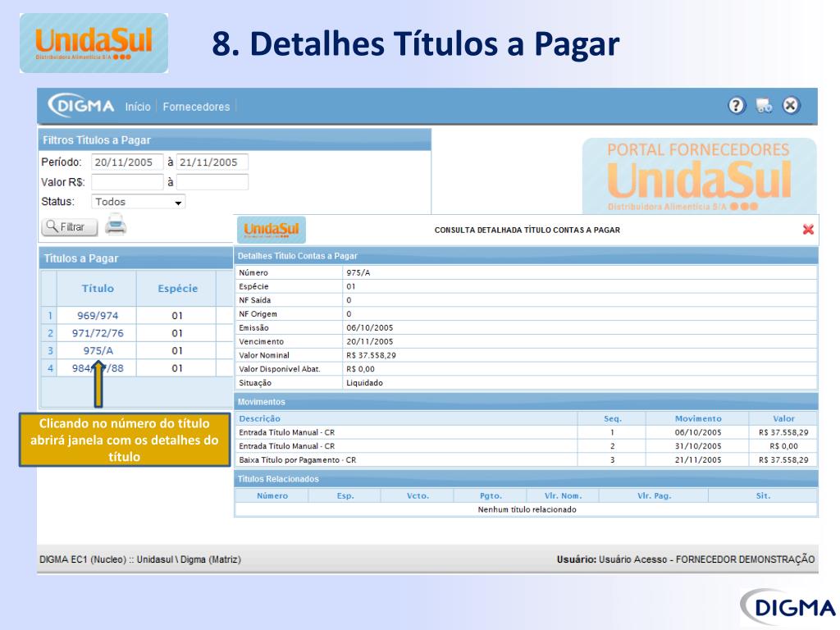Click the delivery truck icon in header
This screenshot has height=630, width=840.
coord(764,106)
